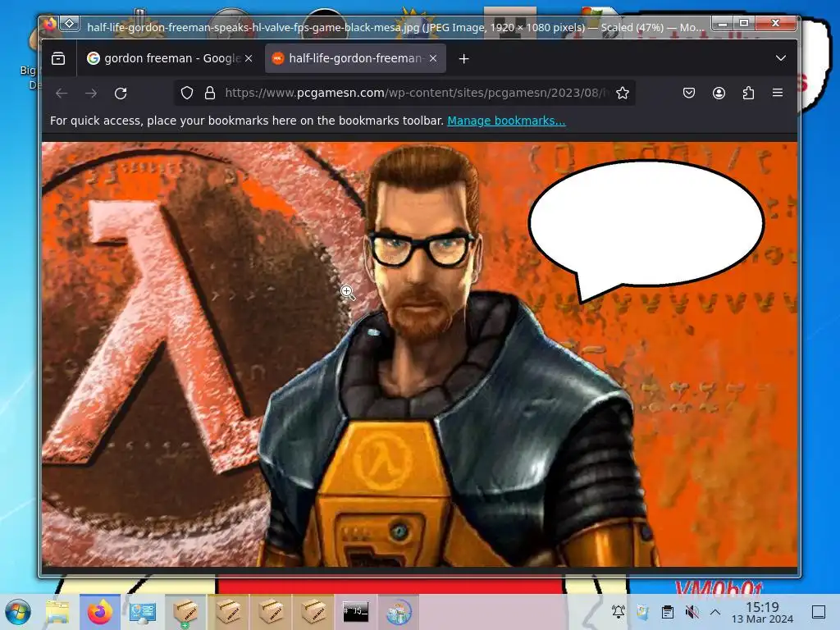Select the half-life-gordon-freeman image tab
Image resolution: width=840 pixels, height=630 pixels.
(356, 58)
